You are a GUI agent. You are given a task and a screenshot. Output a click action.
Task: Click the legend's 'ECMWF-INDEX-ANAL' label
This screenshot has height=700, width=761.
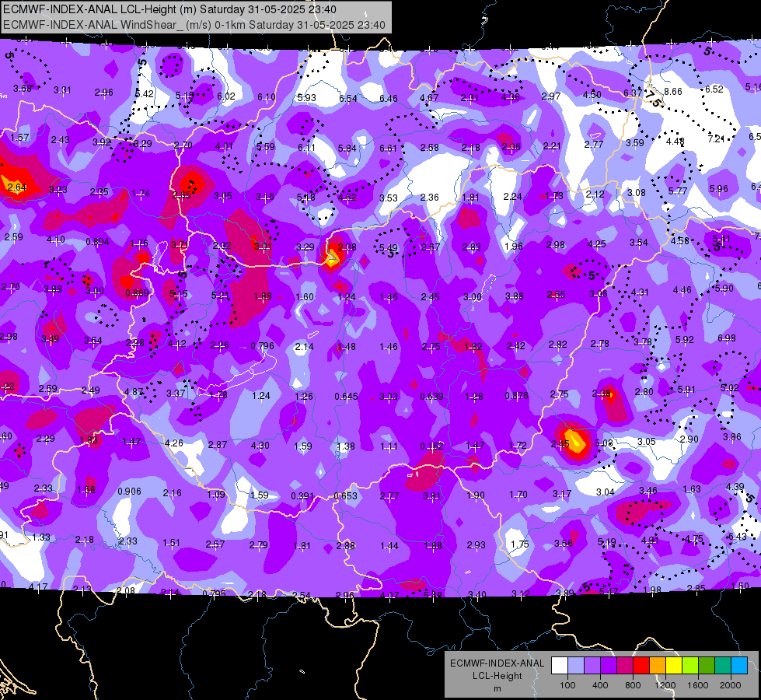tap(497, 663)
